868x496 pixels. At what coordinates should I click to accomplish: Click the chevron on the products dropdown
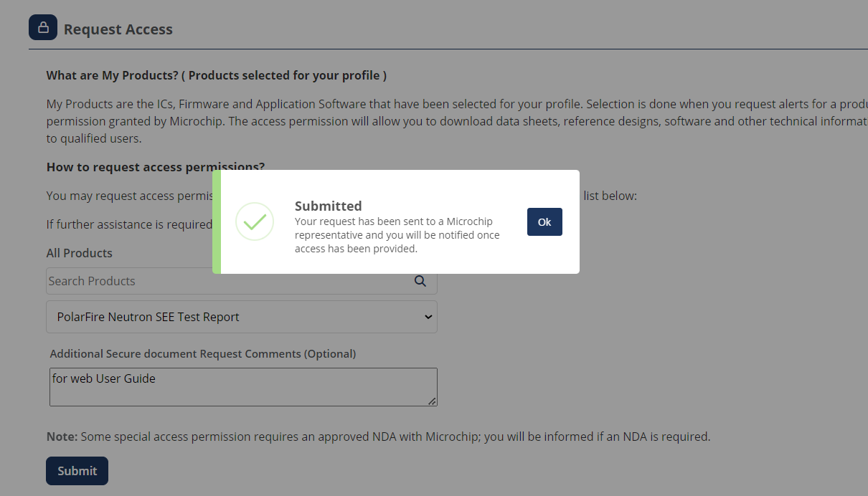pyautogui.click(x=428, y=316)
